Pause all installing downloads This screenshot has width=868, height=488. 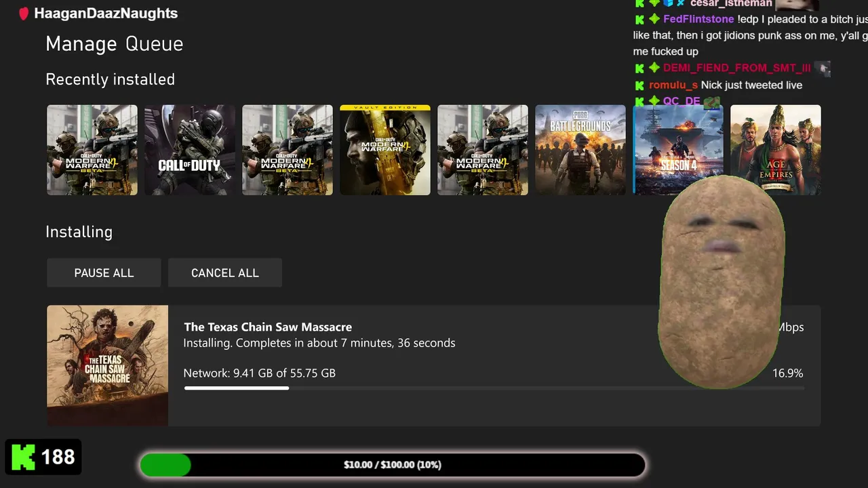pyautogui.click(x=104, y=272)
